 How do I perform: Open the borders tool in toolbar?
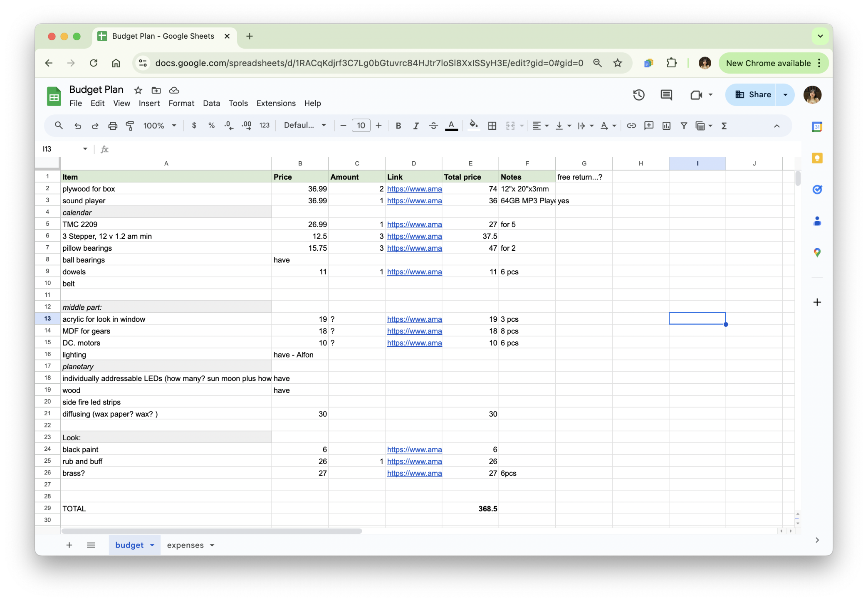[492, 126]
